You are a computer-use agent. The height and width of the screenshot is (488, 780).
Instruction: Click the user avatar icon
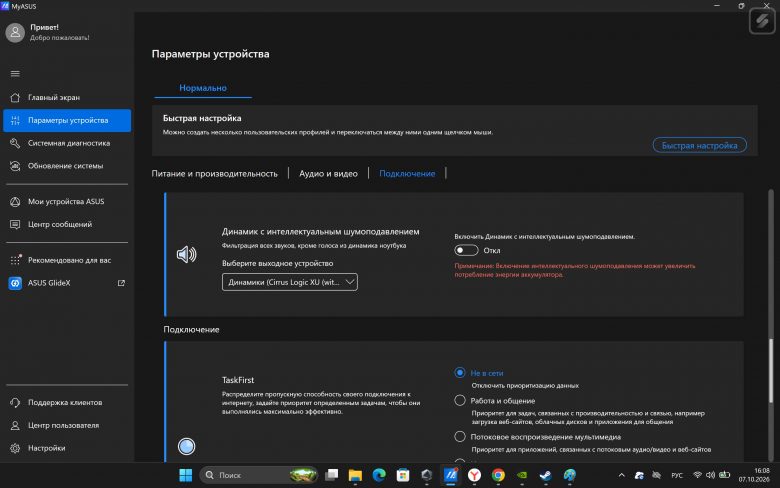15,32
